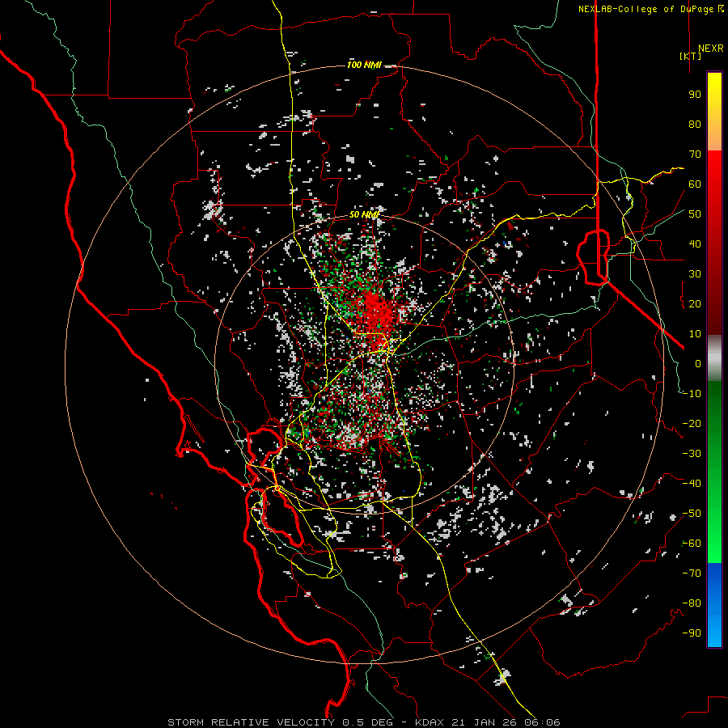Click the 0 value on velocity scale
This screenshot has height=728, width=728.
click(x=698, y=363)
